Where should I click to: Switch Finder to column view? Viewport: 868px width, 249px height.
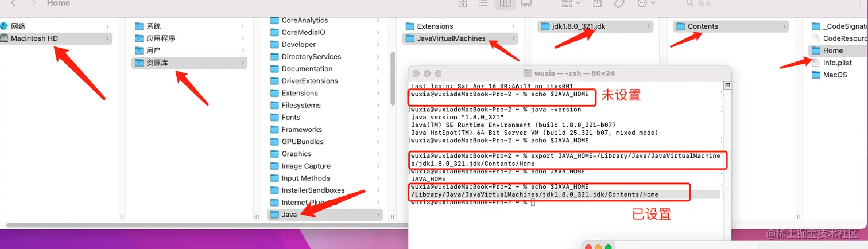click(505, 3)
